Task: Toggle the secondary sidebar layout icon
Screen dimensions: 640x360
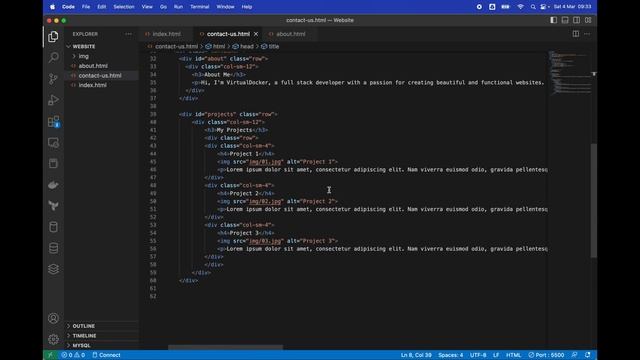Action: pos(576,20)
